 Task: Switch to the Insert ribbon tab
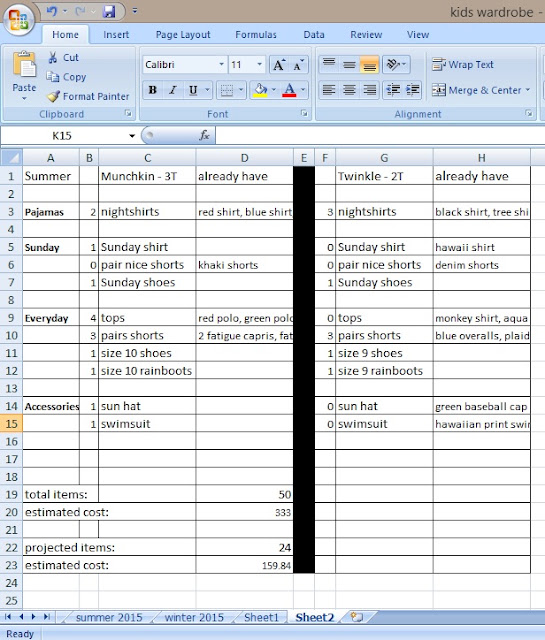click(116, 35)
